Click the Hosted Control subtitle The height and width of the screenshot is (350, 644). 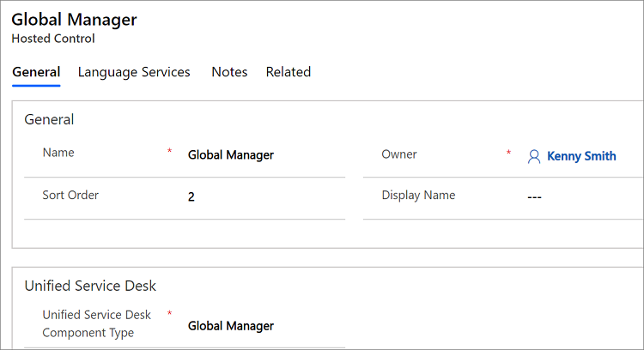click(x=53, y=39)
